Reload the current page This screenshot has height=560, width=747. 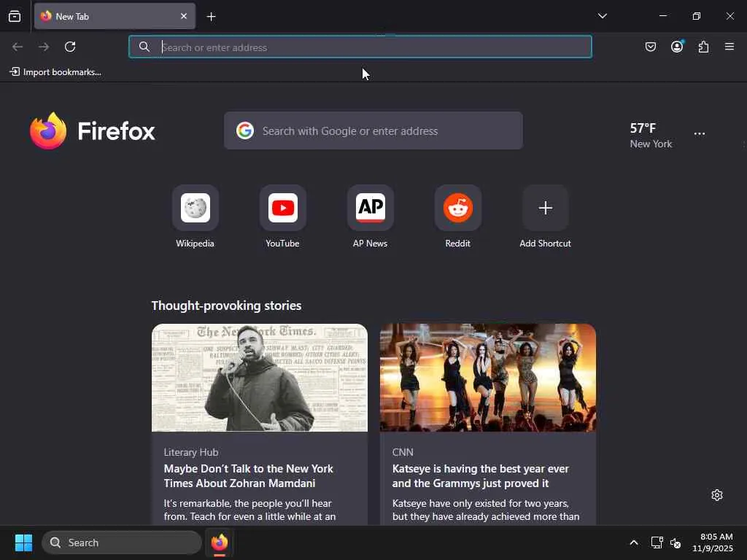pyautogui.click(x=70, y=47)
